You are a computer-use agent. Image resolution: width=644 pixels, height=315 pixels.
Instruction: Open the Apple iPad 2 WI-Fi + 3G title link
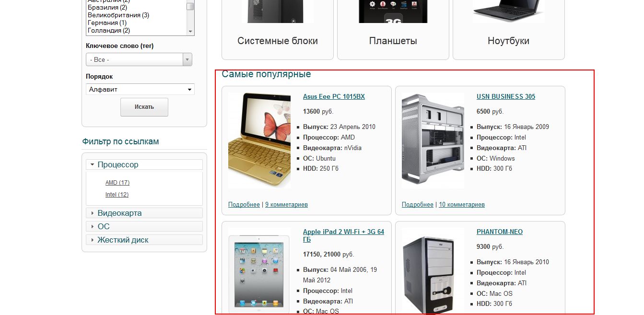[343, 235]
